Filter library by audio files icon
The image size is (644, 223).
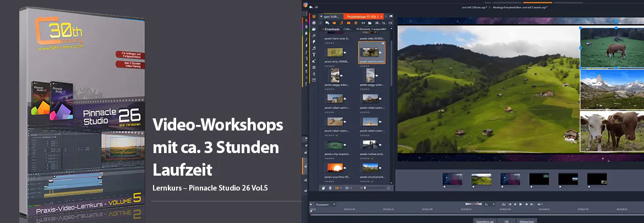click(x=342, y=23)
